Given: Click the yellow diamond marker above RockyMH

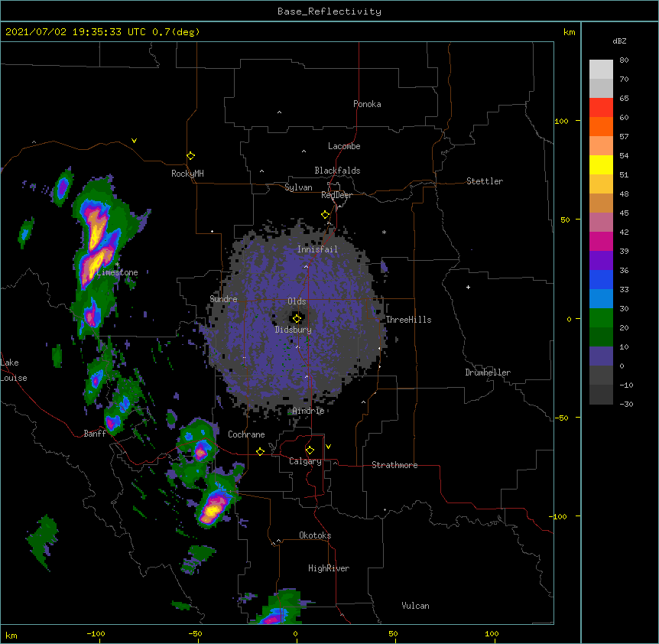Looking at the screenshot, I should pos(190,156).
